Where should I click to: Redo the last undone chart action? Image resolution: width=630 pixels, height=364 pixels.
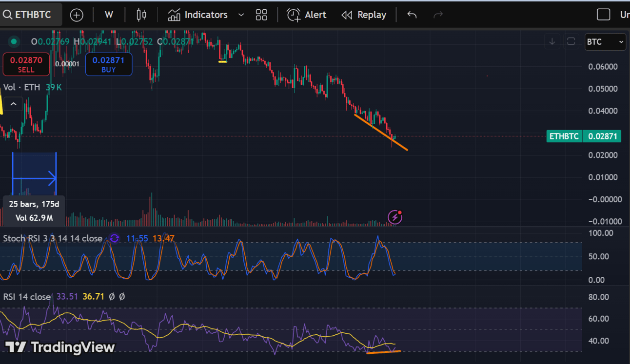click(x=438, y=15)
